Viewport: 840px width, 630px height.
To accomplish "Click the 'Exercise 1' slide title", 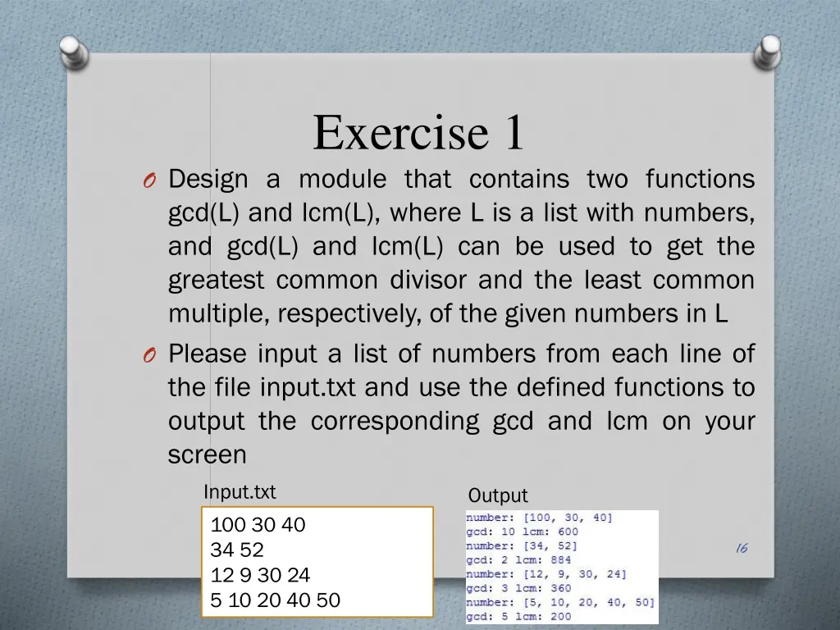I will tap(418, 132).
